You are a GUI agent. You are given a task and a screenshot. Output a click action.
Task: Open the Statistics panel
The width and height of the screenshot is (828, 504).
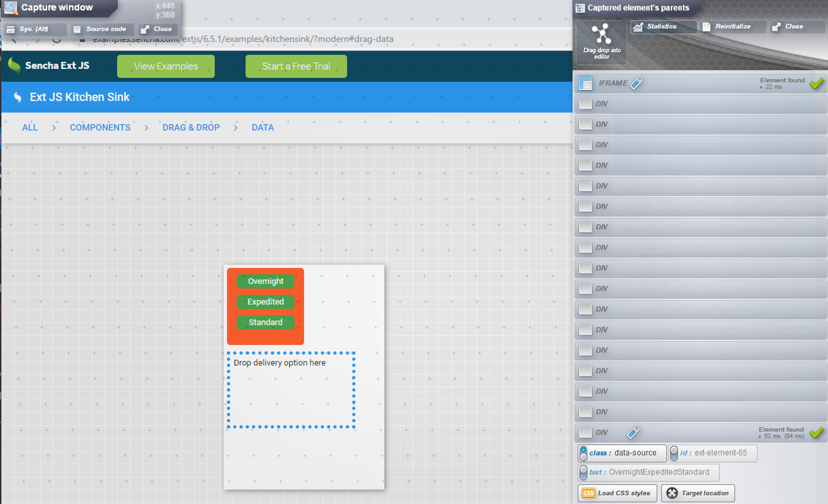[664, 26]
